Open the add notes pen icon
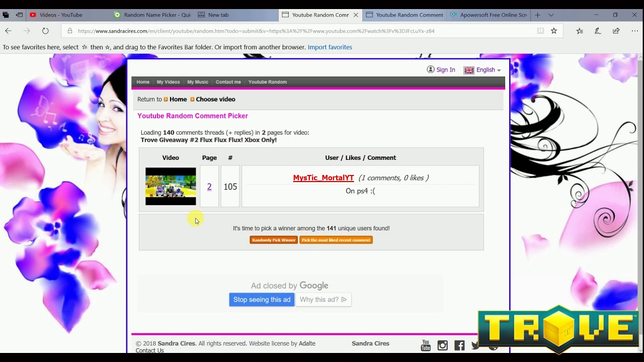 pos(598,31)
